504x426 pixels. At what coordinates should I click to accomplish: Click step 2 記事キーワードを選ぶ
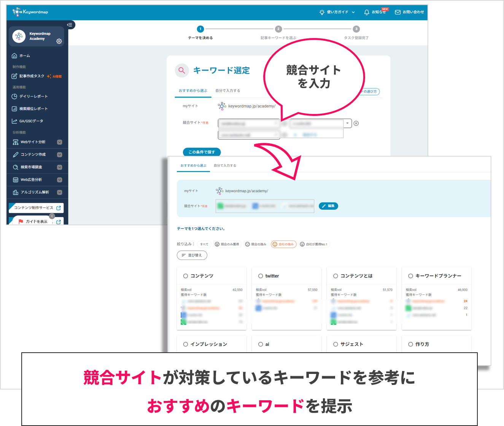coord(278,33)
